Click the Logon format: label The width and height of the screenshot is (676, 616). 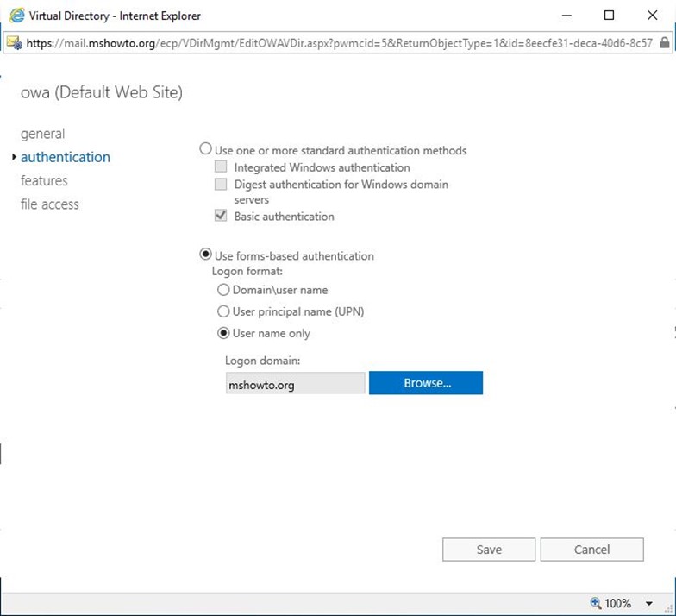click(x=247, y=271)
